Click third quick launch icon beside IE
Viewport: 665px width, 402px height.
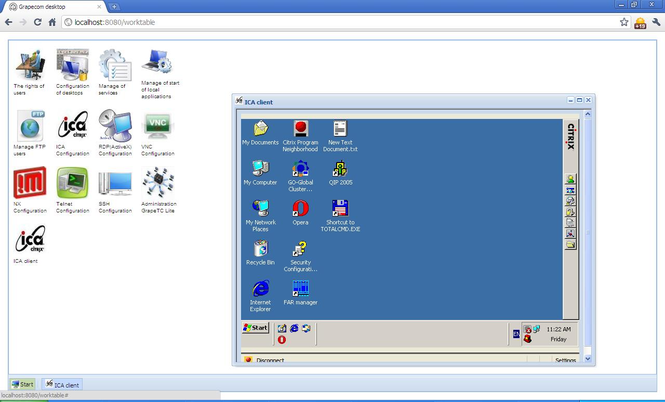coord(306,328)
